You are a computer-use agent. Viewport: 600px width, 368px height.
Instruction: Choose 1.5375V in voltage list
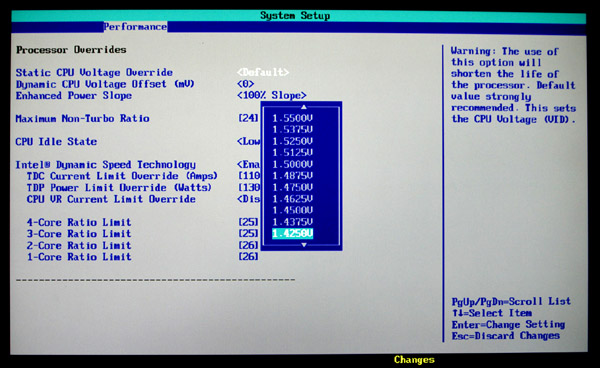coord(292,130)
